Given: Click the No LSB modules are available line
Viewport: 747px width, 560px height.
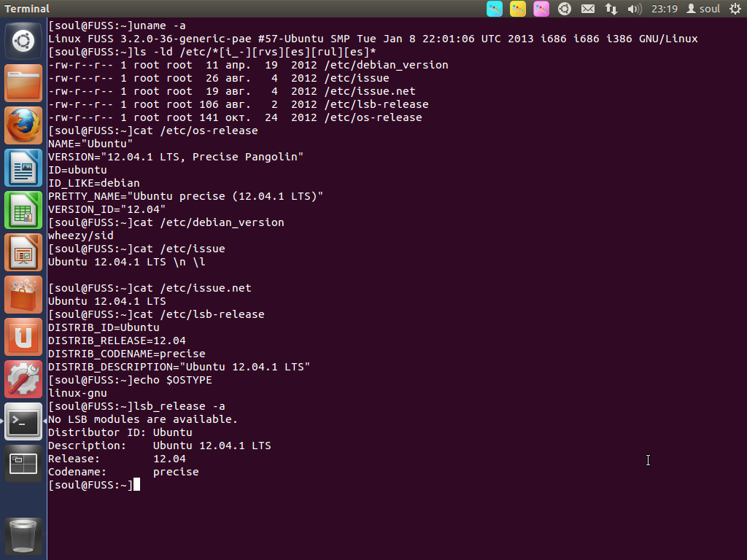Looking at the screenshot, I should click(143, 419).
